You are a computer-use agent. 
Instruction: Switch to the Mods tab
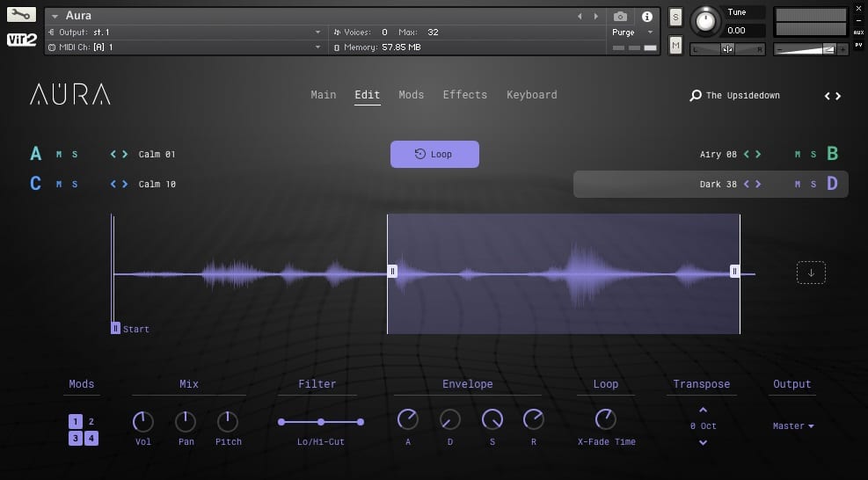pyautogui.click(x=412, y=95)
